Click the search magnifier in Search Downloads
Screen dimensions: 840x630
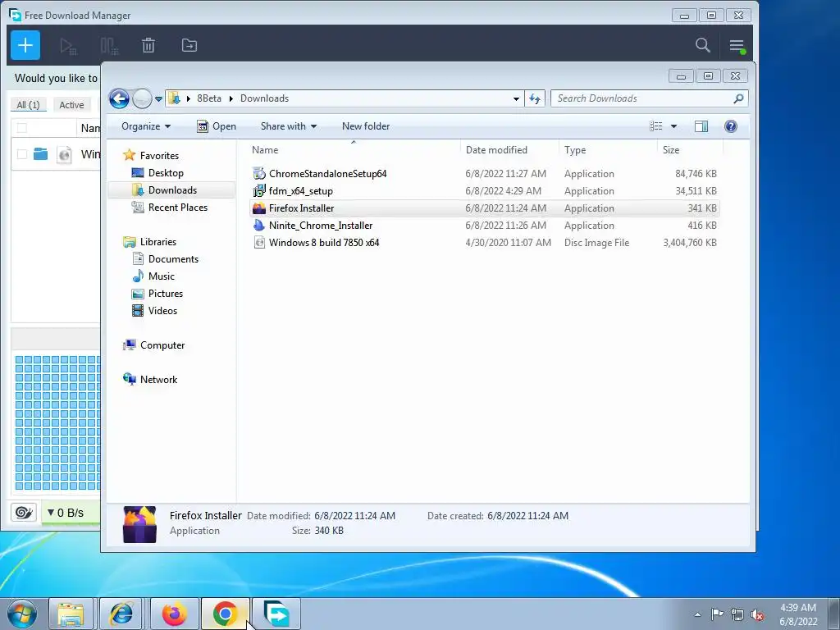coord(738,98)
